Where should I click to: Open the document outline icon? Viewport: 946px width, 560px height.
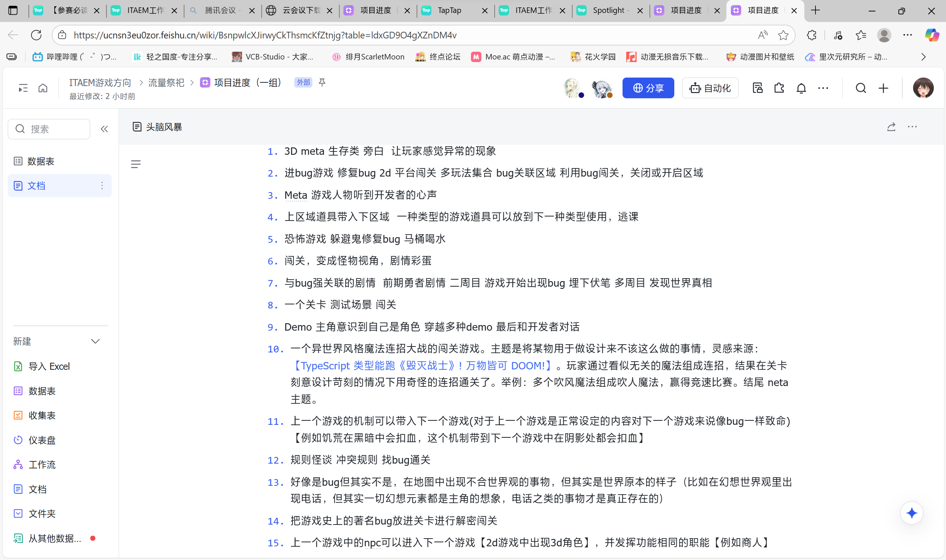(136, 164)
